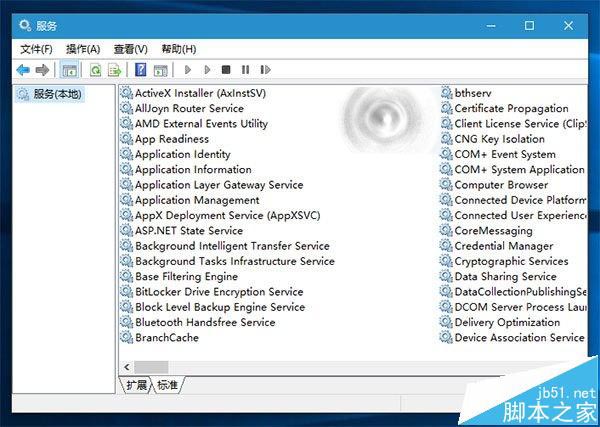
Task: Select Bluetooth Handsfree Service
Action: tap(205, 322)
